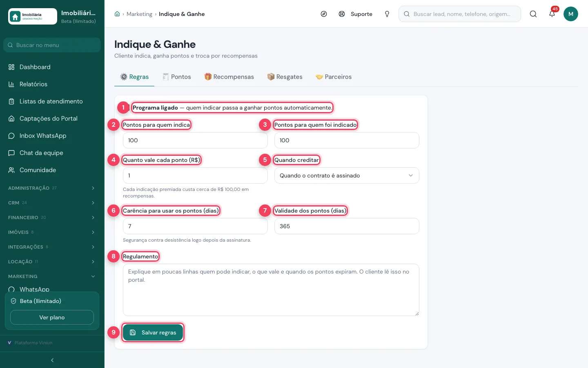Click the Imobiliária logo in the sidebar

point(33,16)
